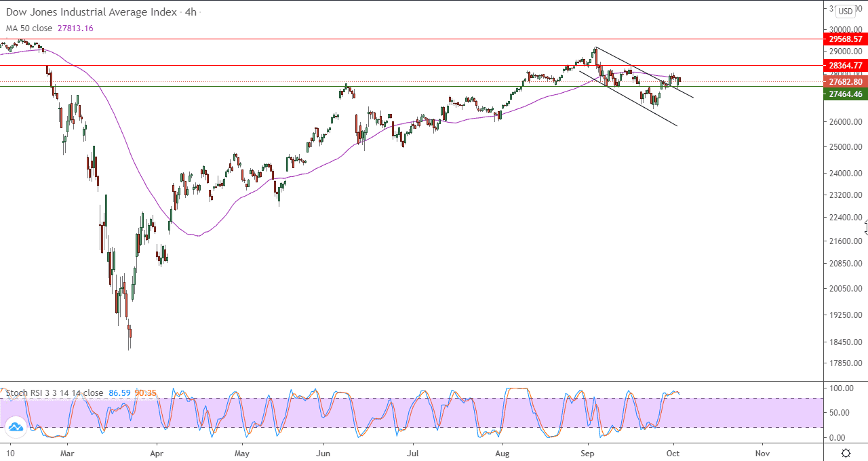Click 23200.00 on the price scale
Screen dimensions: 868x461
pos(845,195)
